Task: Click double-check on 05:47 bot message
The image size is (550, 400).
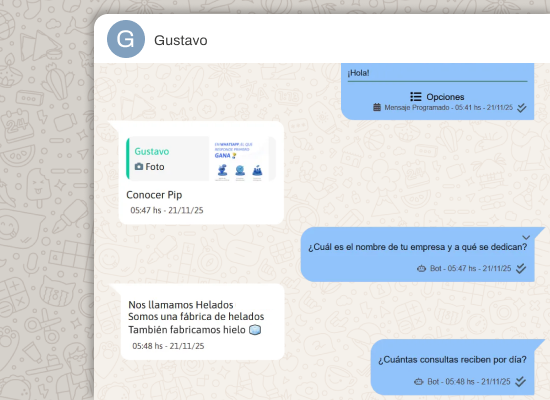Action: click(521, 268)
